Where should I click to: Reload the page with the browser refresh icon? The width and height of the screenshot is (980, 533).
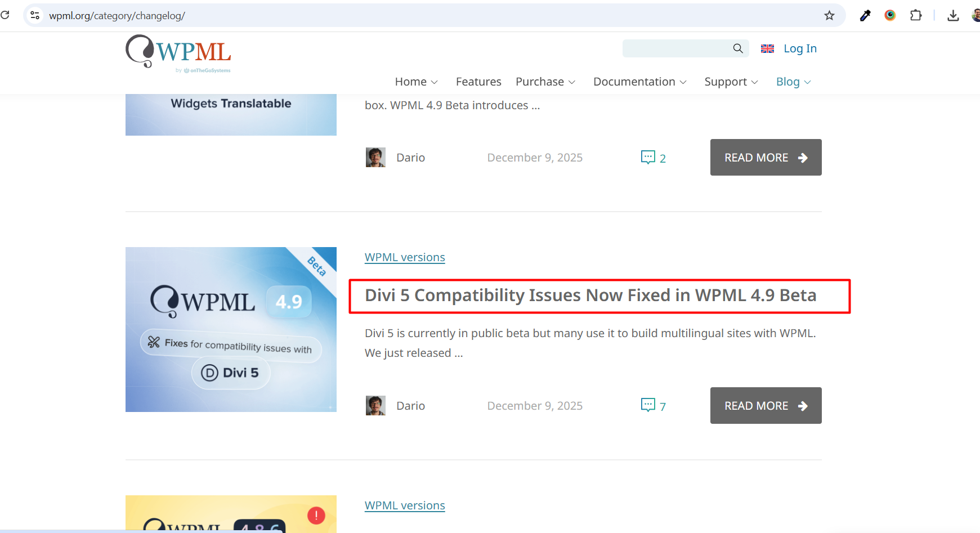click(5, 15)
